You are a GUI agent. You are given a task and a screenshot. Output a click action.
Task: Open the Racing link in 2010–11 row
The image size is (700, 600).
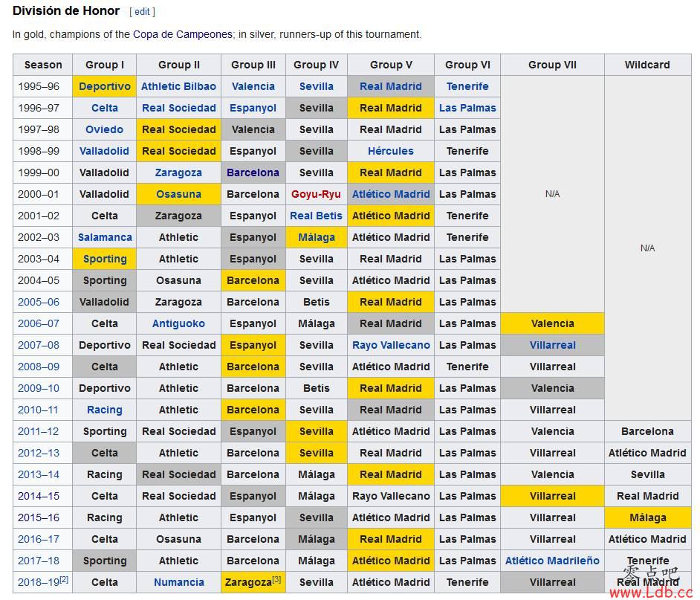[105, 410]
